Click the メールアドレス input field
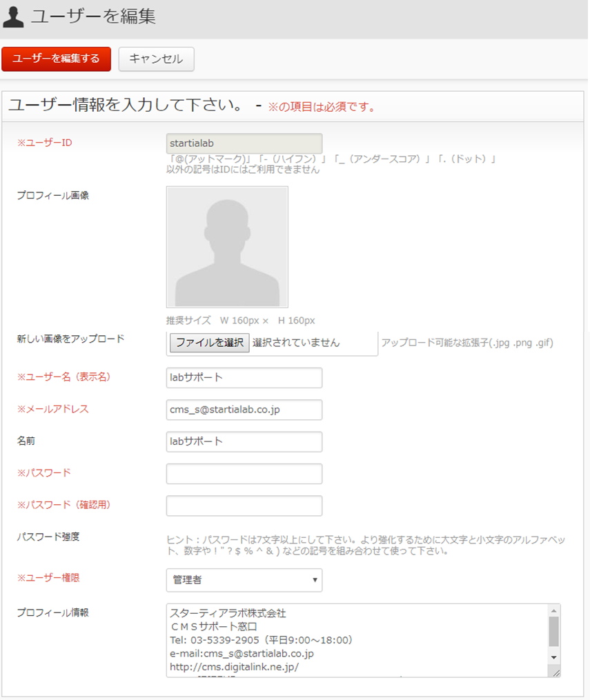 [244, 410]
